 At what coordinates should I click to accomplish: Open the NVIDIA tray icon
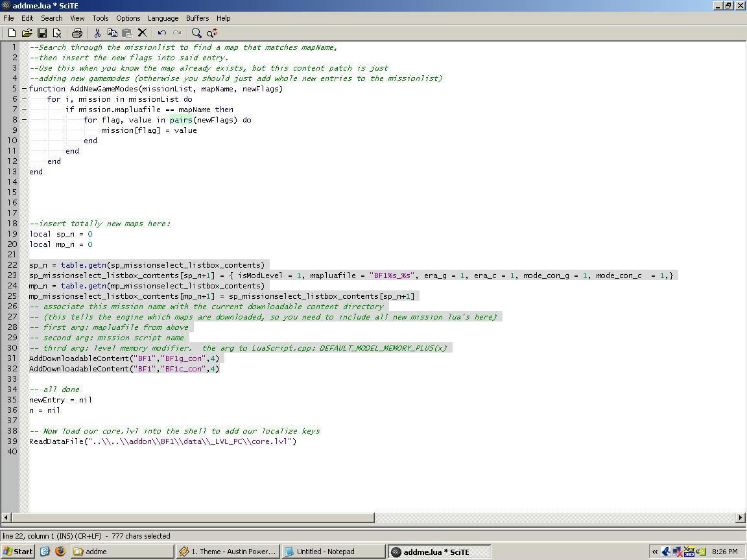pyautogui.click(x=701, y=552)
